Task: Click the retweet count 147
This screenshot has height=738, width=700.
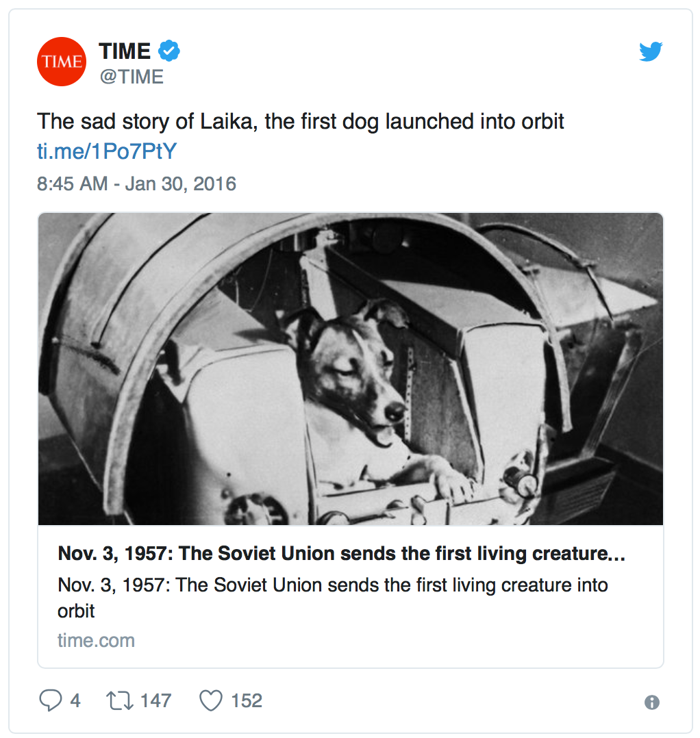Action: 155,700
